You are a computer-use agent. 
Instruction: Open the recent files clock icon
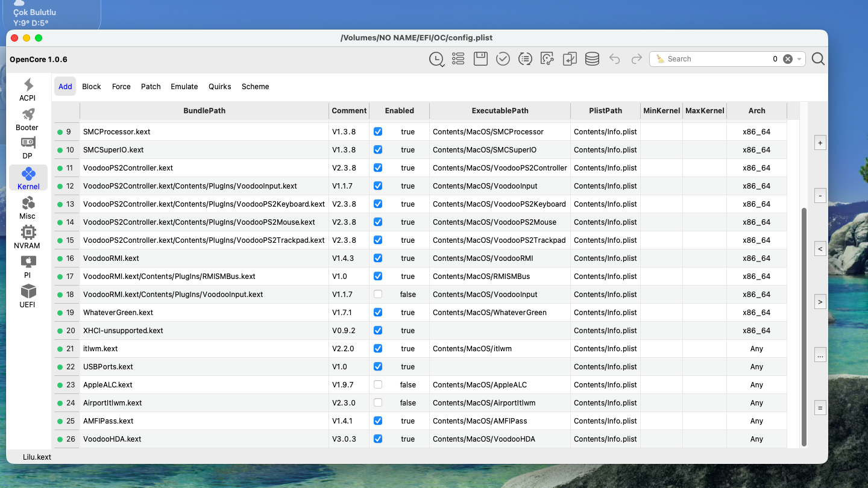436,58
